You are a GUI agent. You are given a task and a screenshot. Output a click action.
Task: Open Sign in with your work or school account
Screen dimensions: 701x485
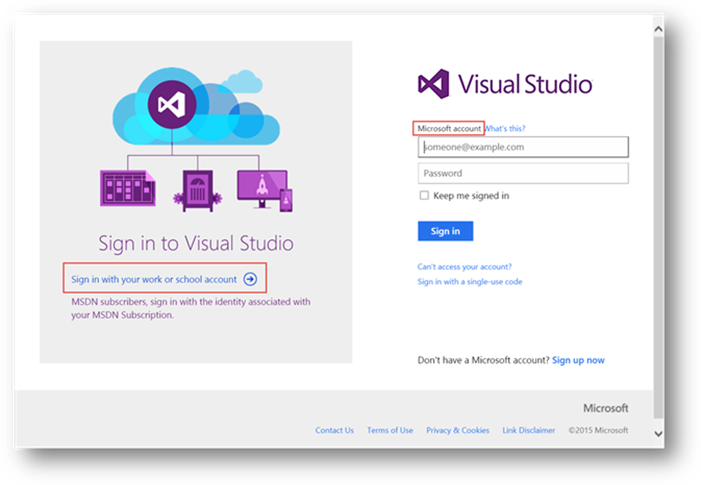pyautogui.click(x=154, y=279)
